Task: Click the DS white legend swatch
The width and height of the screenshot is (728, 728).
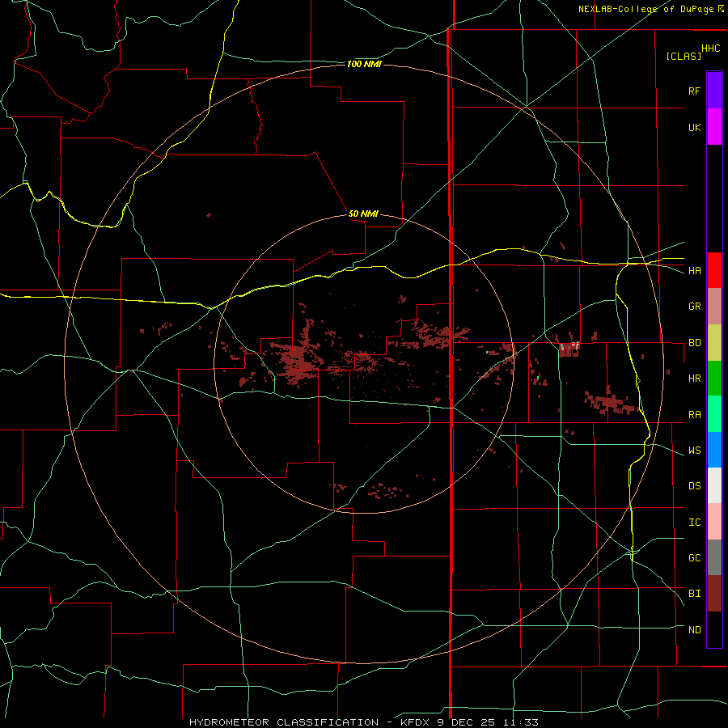Action: 714,485
